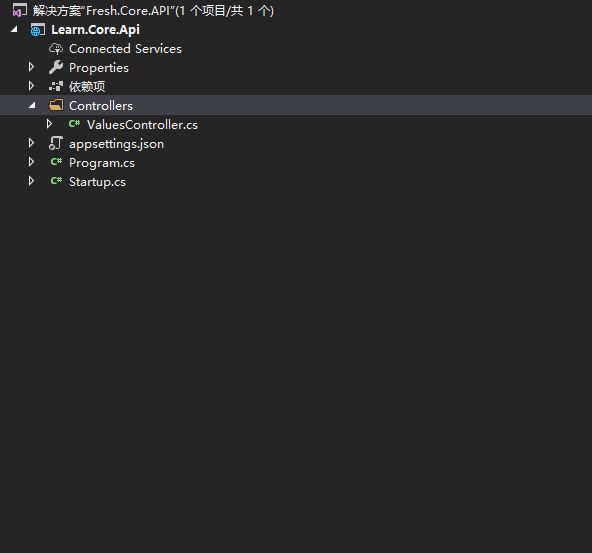Expand the Program.cs node arrow

pos(31,162)
